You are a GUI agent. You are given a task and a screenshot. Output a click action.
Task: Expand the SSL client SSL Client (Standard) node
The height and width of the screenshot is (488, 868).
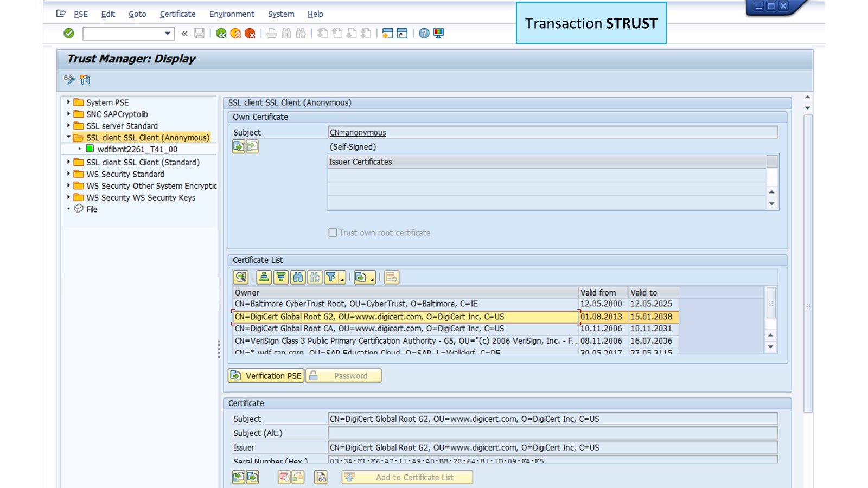coord(69,162)
